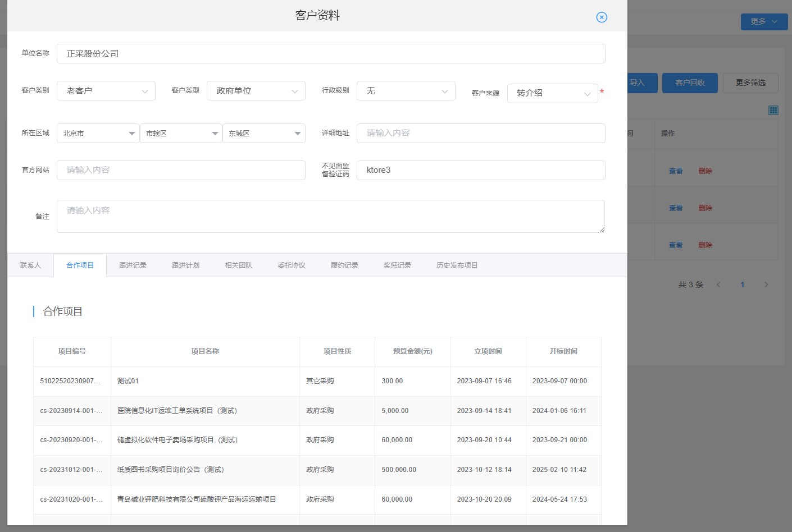Viewport: 792px width, 532px height.
Task: Close the 客户资料 dialog with the circle X icon
Action: pos(602,17)
